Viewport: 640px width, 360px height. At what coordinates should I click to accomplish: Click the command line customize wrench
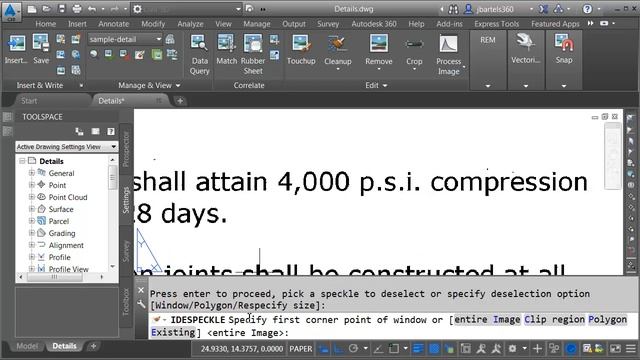141,304
